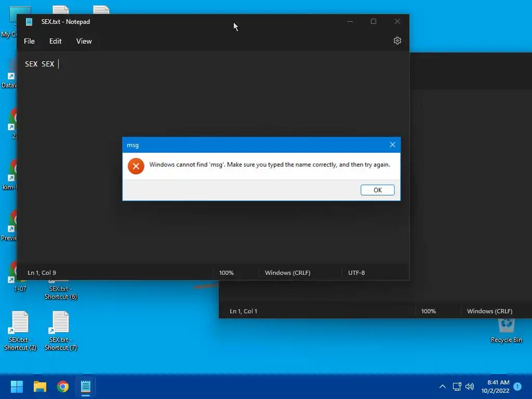532x399 pixels.
Task: Show hidden tray icons chevron
Action: point(443,387)
